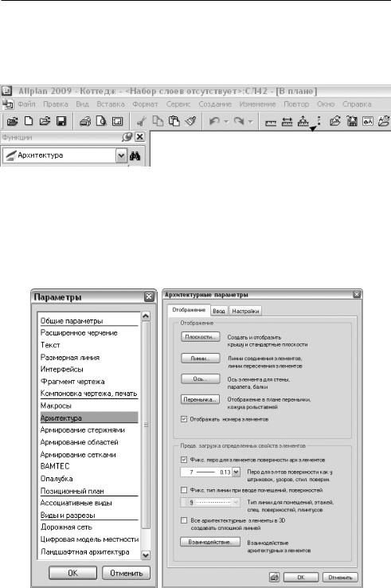Switch to the Ввод tab
The image size is (391, 588).
[218, 311]
